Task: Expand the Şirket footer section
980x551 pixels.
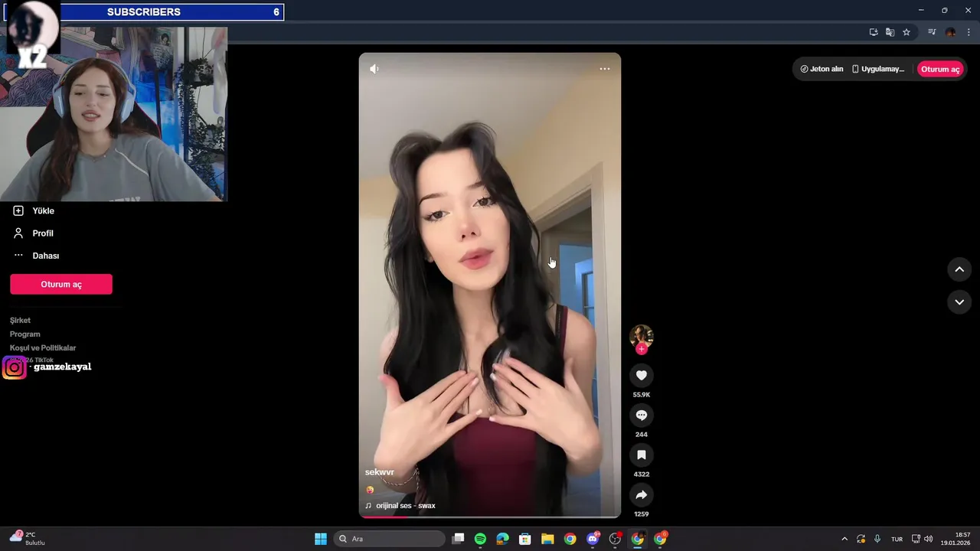Action: point(21,320)
